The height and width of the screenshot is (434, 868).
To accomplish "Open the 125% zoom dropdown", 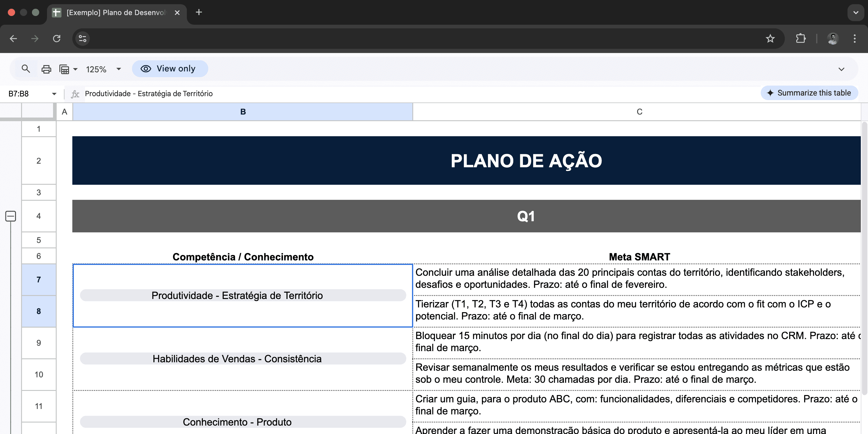I will tap(103, 69).
